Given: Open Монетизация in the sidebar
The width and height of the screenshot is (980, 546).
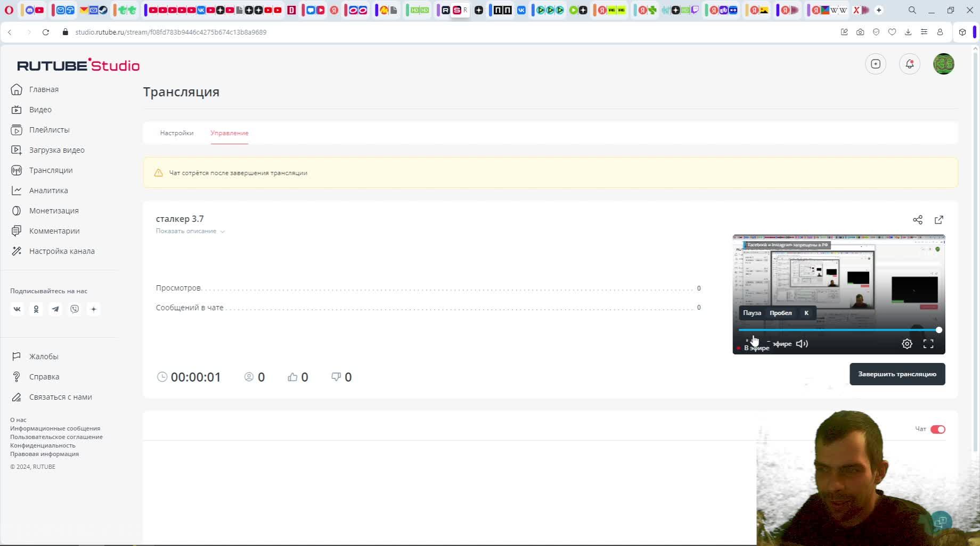Looking at the screenshot, I should (x=44, y=211).
